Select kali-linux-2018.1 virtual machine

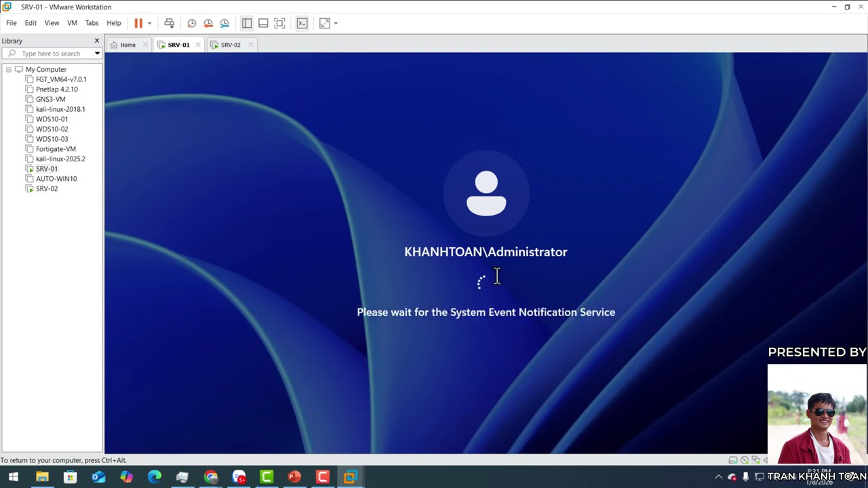click(60, 109)
